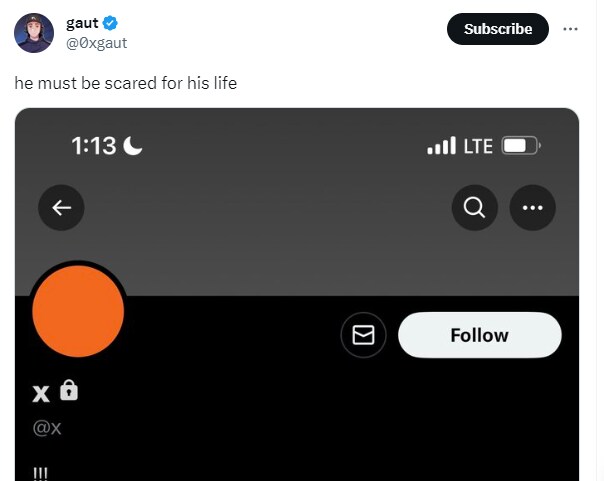Click the @x handle text
This screenshot has height=481, width=604.
coord(48,427)
